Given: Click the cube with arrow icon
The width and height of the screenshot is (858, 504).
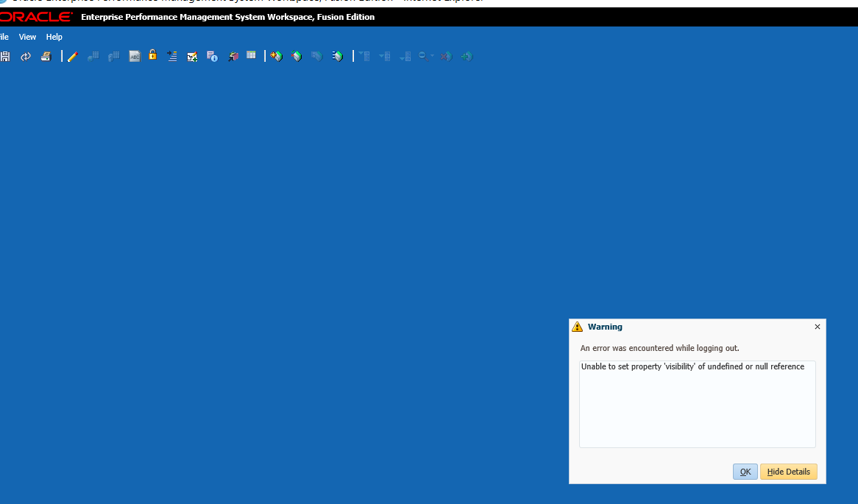Looking at the screenshot, I should tap(233, 57).
